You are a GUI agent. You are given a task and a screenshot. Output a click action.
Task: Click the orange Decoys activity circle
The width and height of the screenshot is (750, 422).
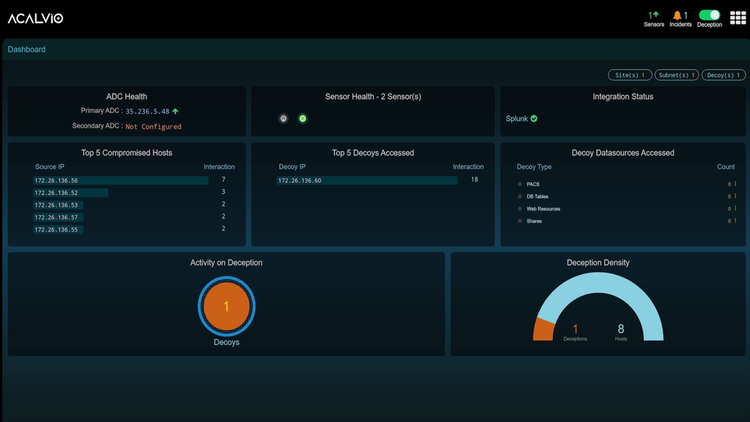point(226,306)
